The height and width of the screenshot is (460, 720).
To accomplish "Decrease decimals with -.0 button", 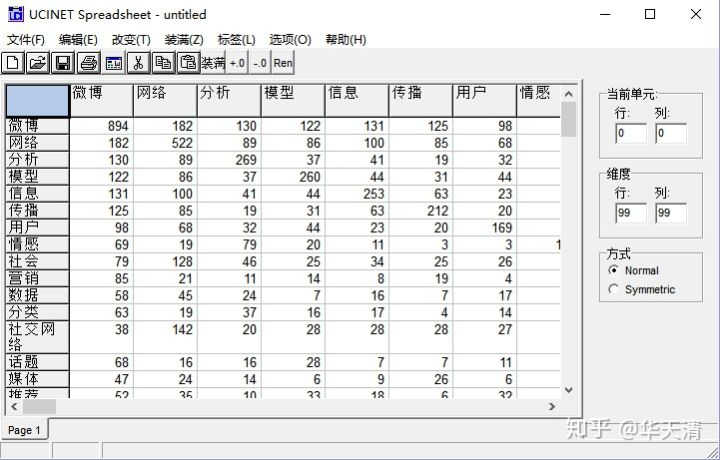I will click(x=260, y=63).
